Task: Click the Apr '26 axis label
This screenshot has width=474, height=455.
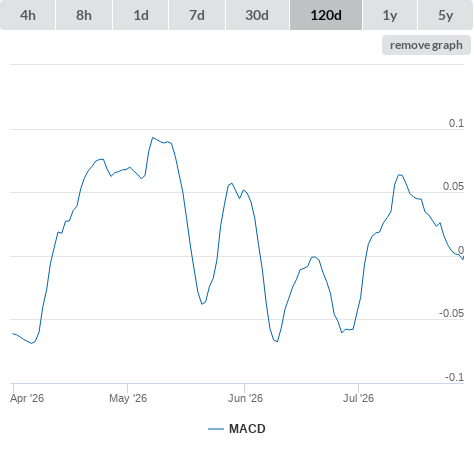Action: click(x=27, y=398)
